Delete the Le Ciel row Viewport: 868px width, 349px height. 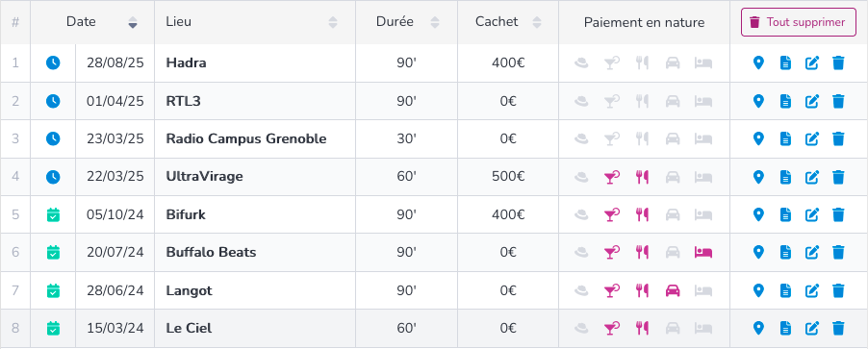point(838,329)
